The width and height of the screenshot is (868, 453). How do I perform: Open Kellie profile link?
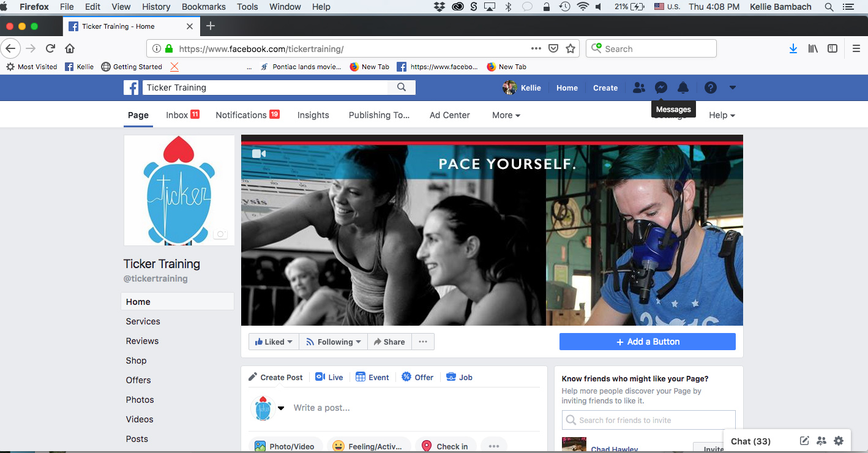(522, 88)
